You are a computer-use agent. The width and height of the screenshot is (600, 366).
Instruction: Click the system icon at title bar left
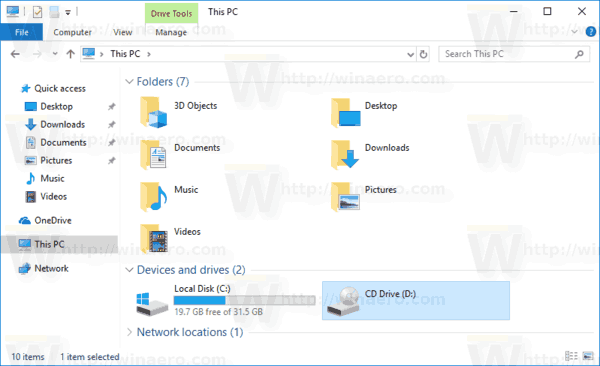pos(13,12)
